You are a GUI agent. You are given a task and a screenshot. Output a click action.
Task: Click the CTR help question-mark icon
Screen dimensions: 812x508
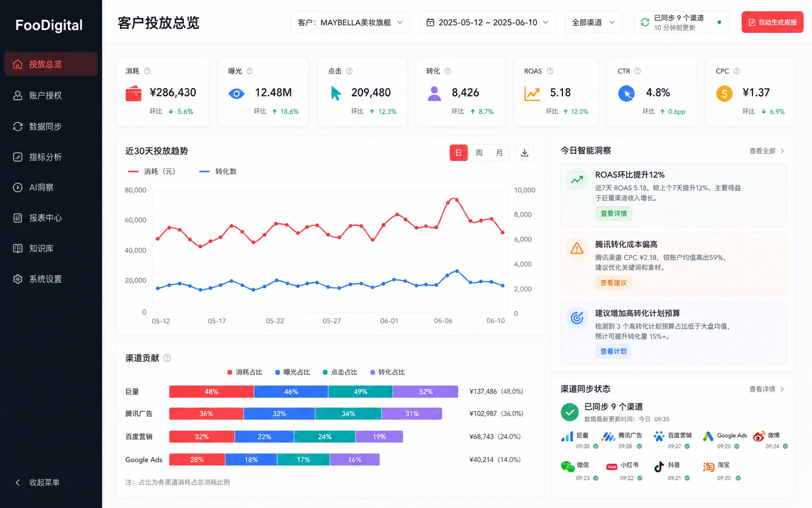[637, 71]
